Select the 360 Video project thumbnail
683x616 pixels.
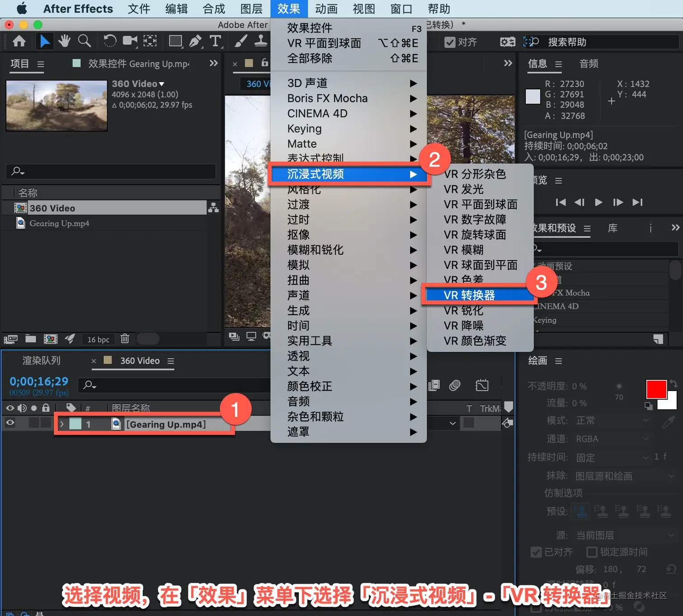56,106
